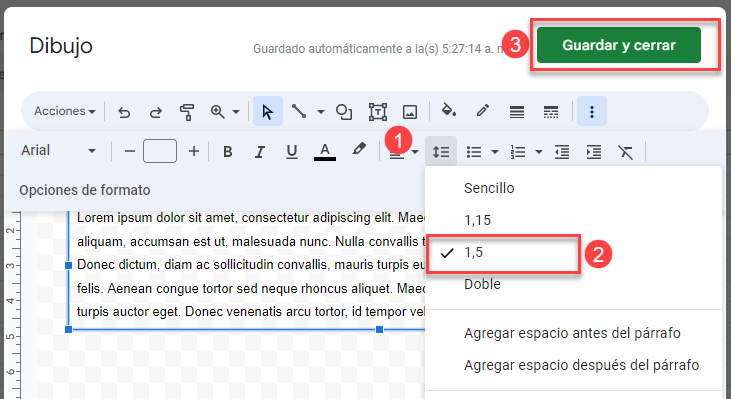Viewport: 731px width, 399px height.
Task: Expand bulleted list style arrow
Action: (x=495, y=151)
